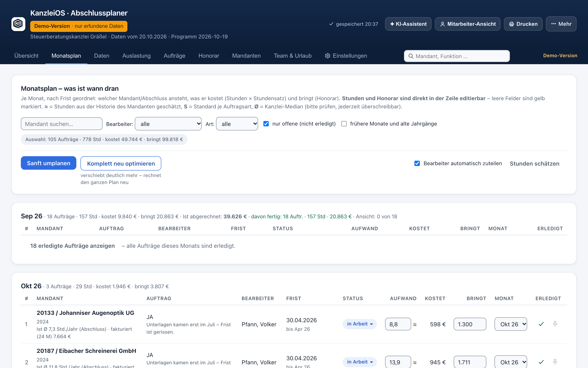Image resolution: width=588 pixels, height=368 pixels.
Task: Edit Bringt 1.711 for Eibacher Schreinerei
Action: coord(470,362)
